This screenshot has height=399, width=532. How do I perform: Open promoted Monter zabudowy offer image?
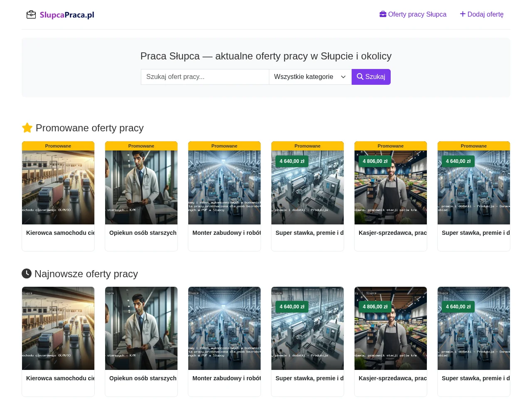point(224,187)
